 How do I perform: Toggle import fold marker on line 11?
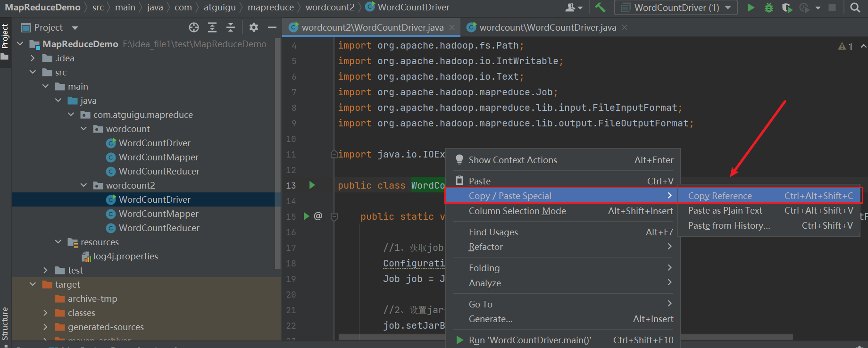[334, 154]
